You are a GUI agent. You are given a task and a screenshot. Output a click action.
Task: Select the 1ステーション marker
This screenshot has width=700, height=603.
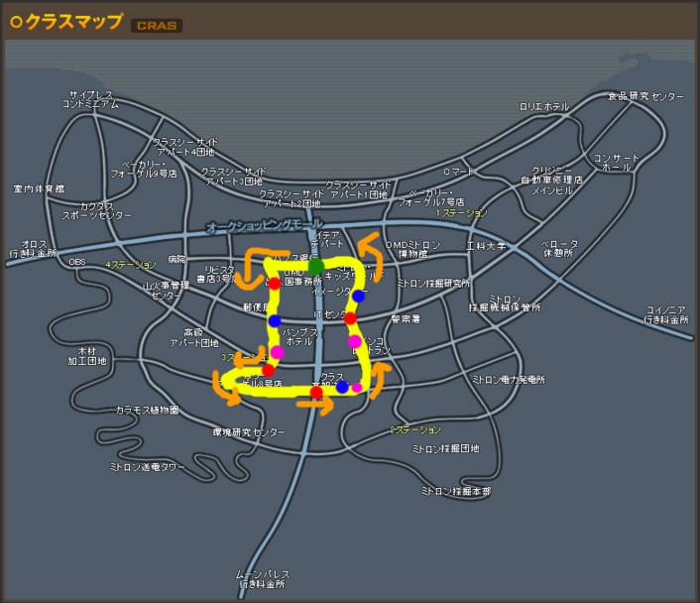[x=461, y=213]
